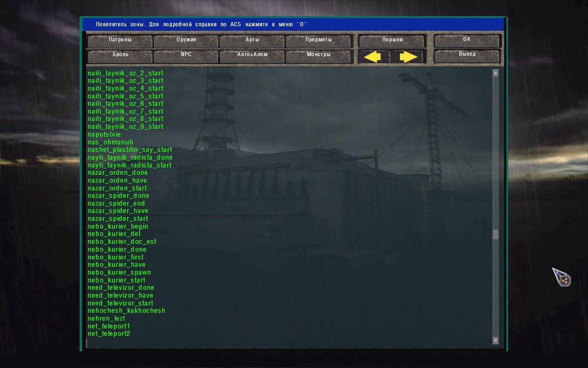The width and height of the screenshot is (588, 368).
Task: Open the Монстры category
Action: click(318, 55)
